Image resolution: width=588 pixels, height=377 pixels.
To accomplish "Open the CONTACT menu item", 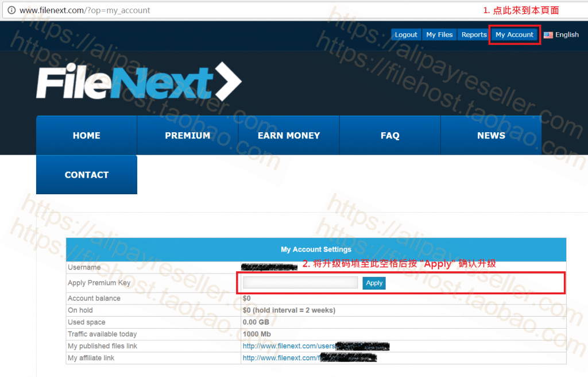I will tap(86, 175).
